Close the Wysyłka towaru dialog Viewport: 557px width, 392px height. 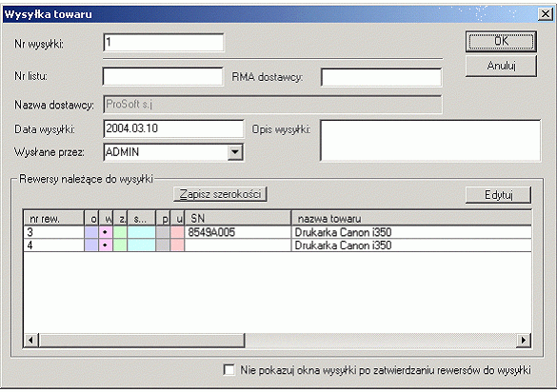coord(545,14)
